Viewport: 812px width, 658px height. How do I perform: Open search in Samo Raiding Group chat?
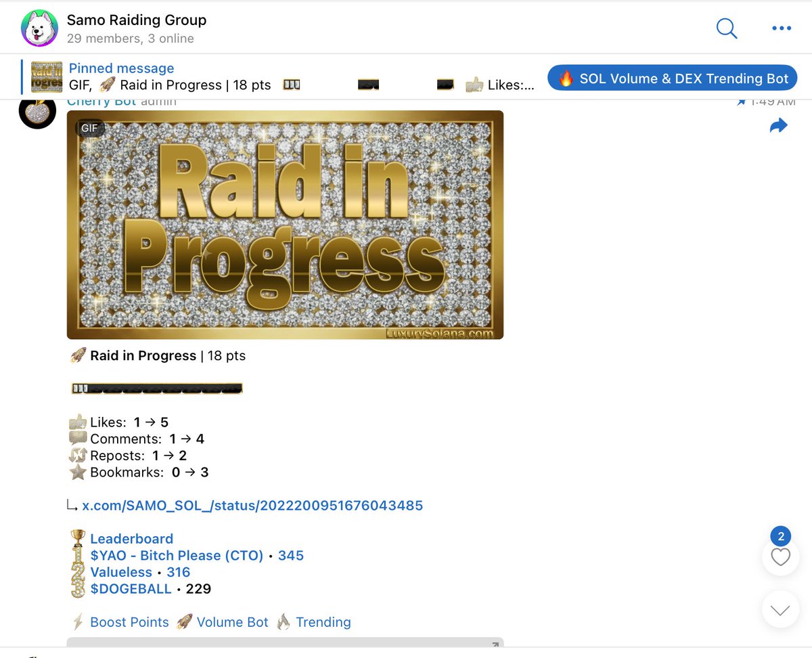[726, 28]
